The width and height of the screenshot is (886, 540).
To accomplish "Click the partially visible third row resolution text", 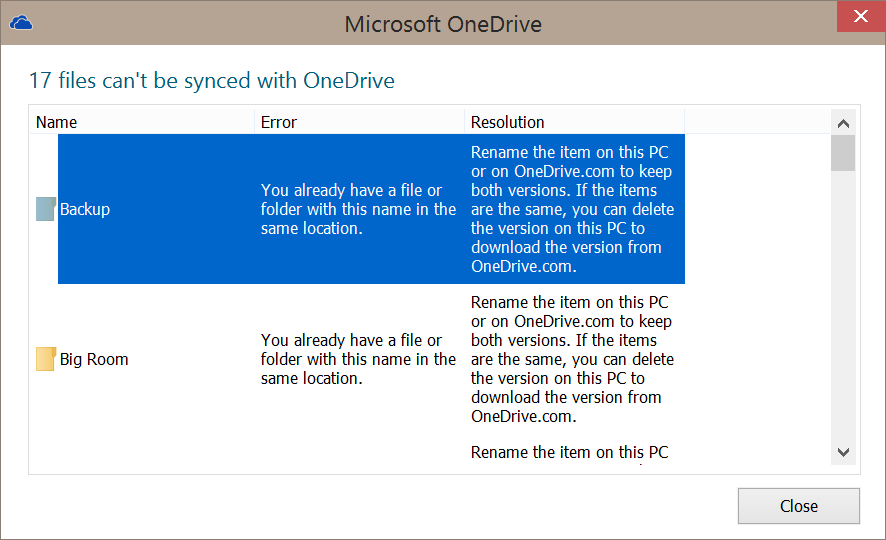I will (x=570, y=453).
